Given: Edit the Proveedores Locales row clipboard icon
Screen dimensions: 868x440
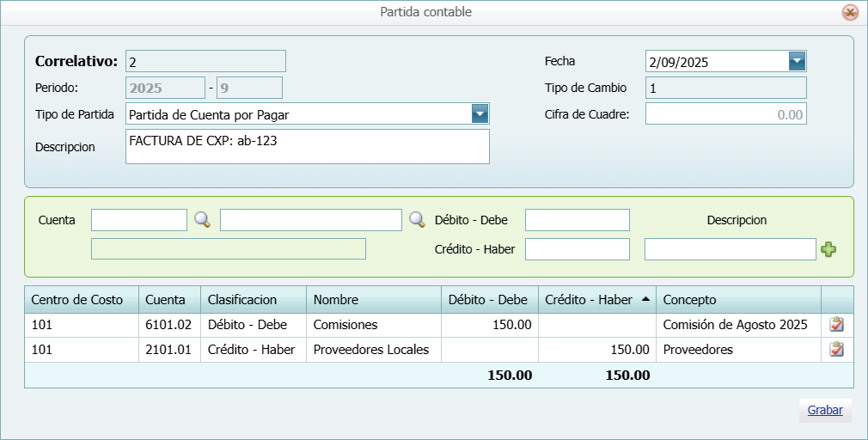Looking at the screenshot, I should pyautogui.click(x=836, y=349).
